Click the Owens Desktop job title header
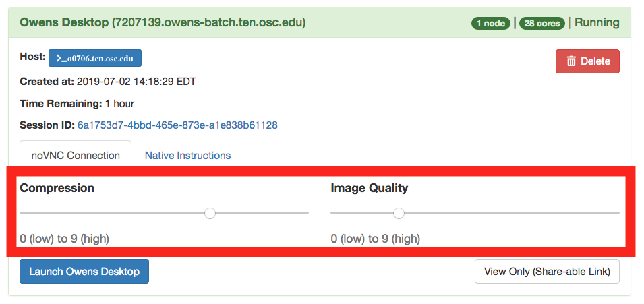The image size is (644, 304). coord(163,23)
